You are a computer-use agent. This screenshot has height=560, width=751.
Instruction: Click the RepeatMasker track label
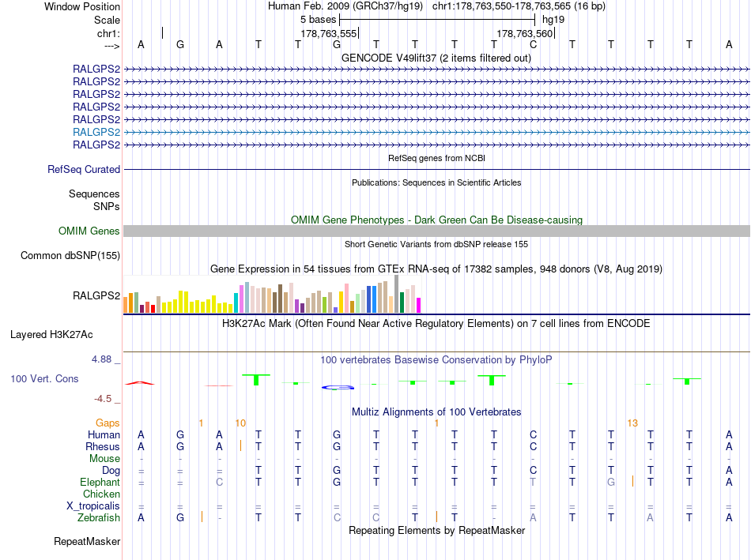[x=87, y=542]
